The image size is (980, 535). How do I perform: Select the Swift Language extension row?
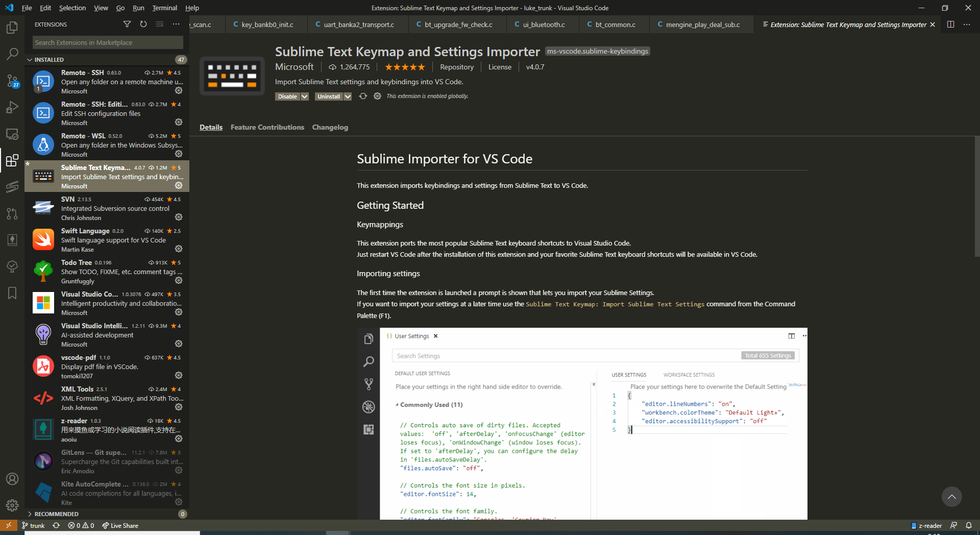pyautogui.click(x=107, y=239)
